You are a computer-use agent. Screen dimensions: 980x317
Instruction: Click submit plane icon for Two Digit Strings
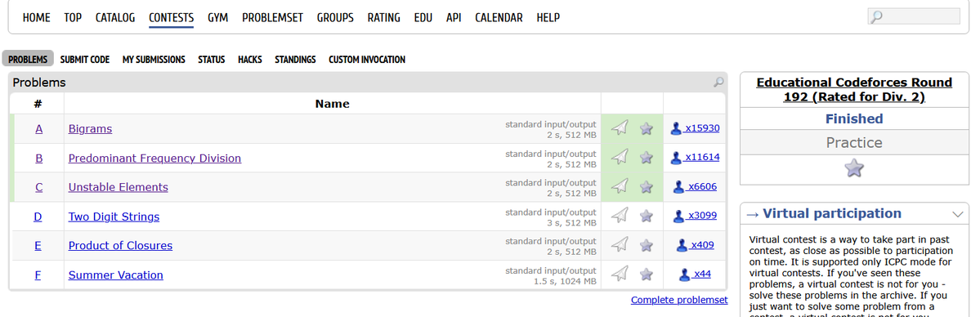click(619, 216)
